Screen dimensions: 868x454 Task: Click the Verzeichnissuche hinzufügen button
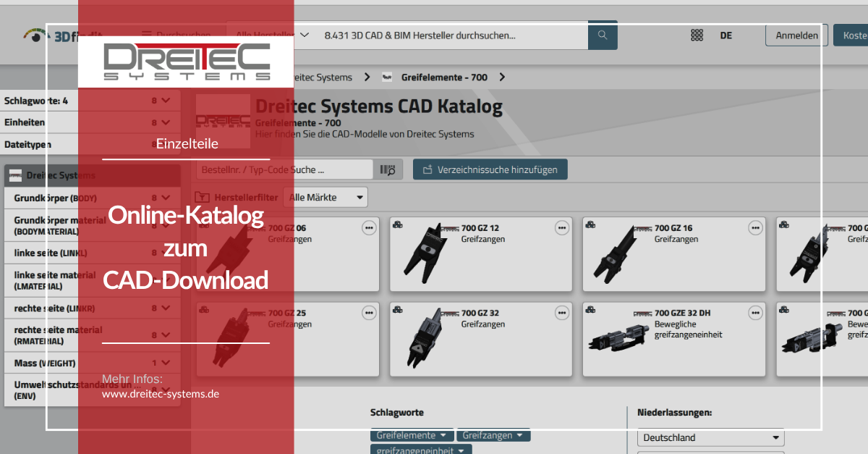[490, 169]
